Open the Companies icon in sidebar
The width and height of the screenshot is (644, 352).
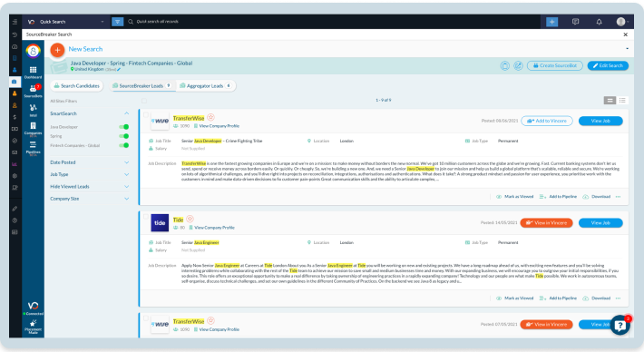tap(33, 128)
